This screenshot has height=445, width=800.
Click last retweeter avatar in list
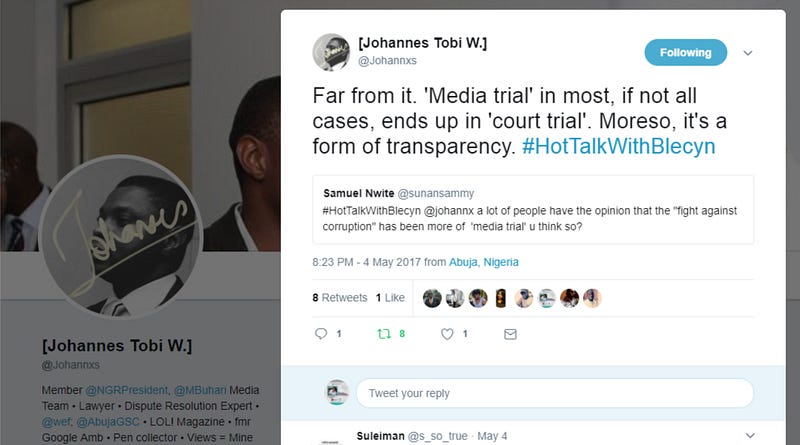tap(592, 298)
